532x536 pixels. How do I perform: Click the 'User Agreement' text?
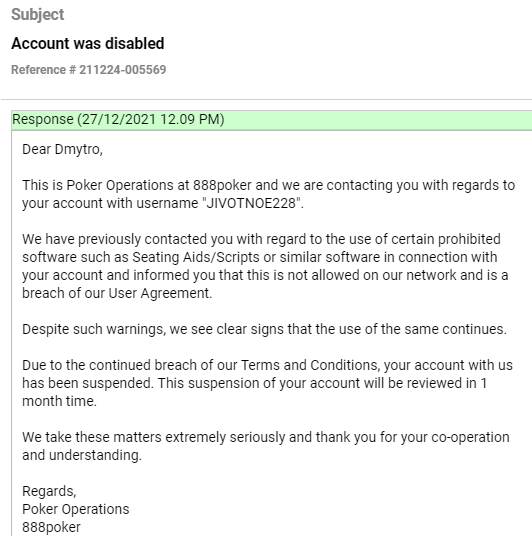click(x=159, y=293)
